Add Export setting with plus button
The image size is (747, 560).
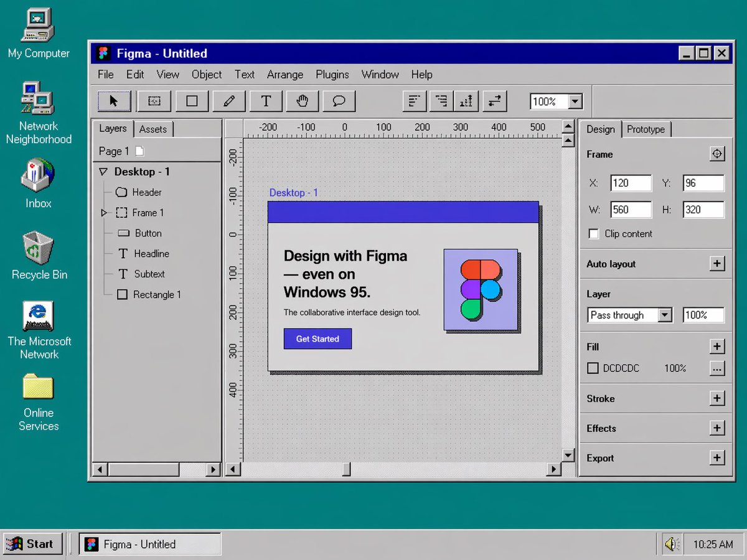pyautogui.click(x=717, y=458)
